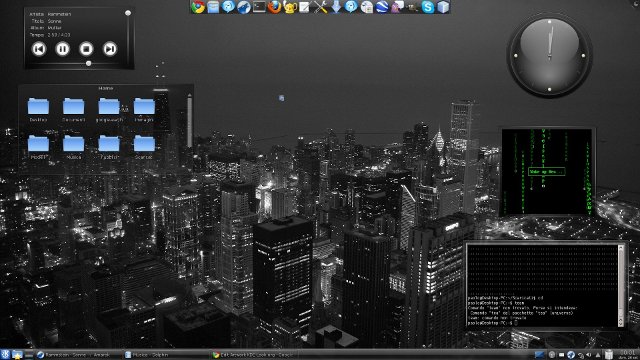Image resolution: width=640 pixels, height=360 pixels.
Task: Click the analog clock widget
Action: [x=549, y=55]
